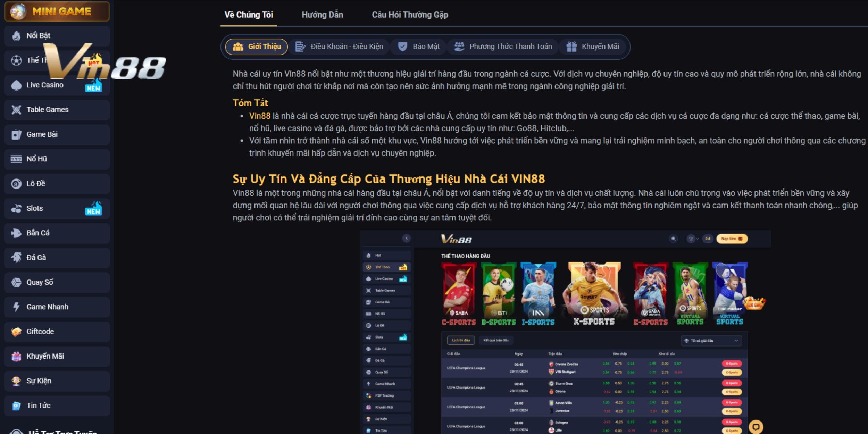Open the Đá Gà rooster icon
Viewport: 868px width, 434px height.
coord(16,258)
